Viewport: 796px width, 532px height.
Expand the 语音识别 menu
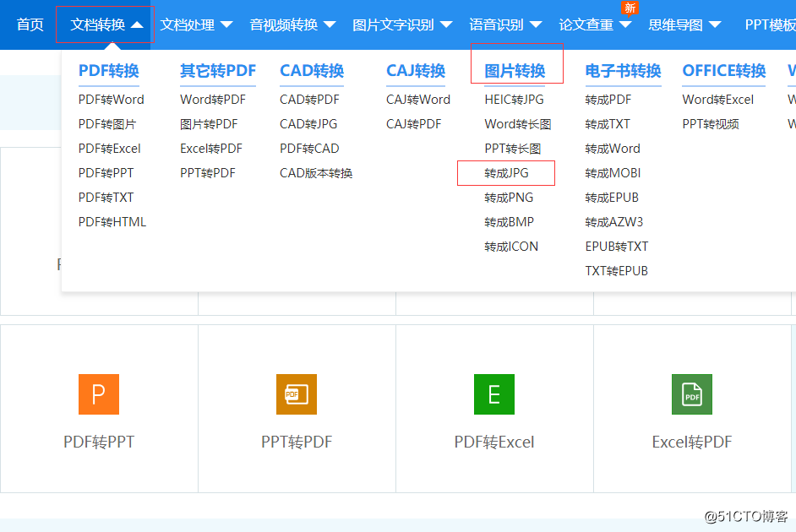[x=505, y=24]
